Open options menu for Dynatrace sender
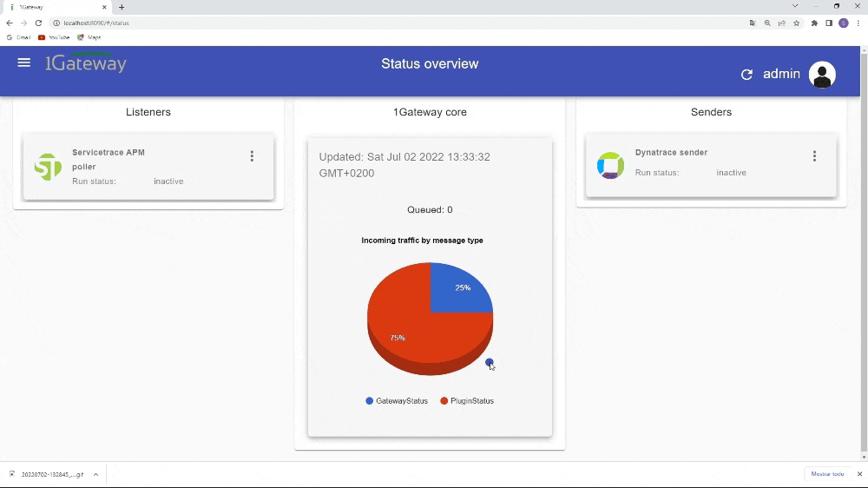 click(814, 156)
